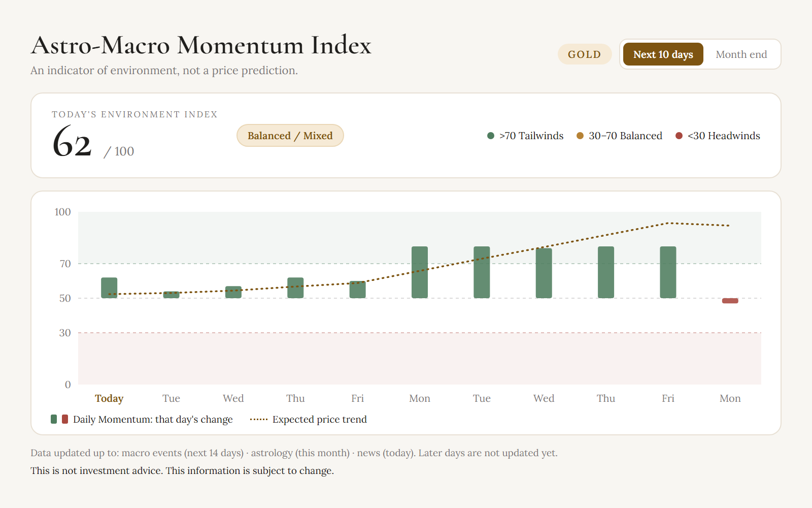This screenshot has height=508, width=812.
Task: Click the "/ 100" scale text
Action: [119, 151]
